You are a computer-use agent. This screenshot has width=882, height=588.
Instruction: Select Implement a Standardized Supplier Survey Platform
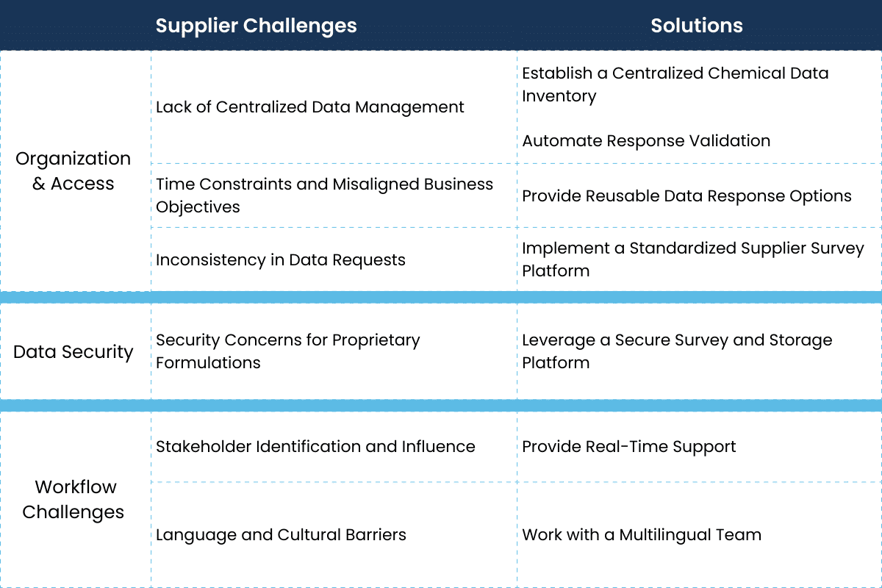pyautogui.click(x=692, y=259)
